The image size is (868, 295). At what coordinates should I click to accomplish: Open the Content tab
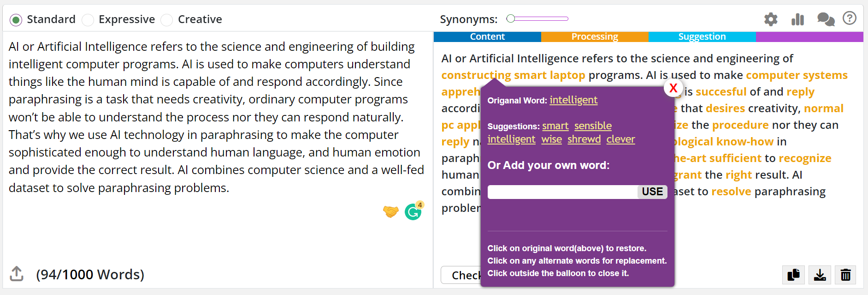tap(487, 36)
